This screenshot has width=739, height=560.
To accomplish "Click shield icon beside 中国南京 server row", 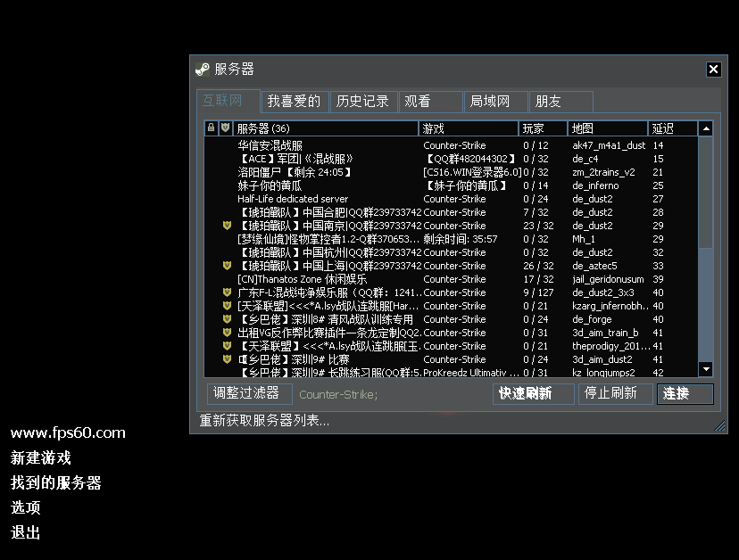I will tap(227, 226).
